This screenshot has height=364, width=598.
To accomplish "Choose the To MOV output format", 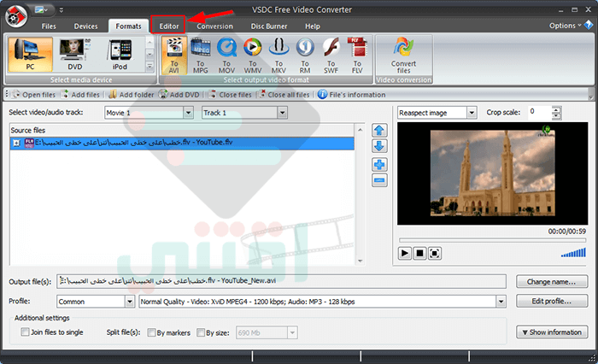I will (226, 56).
